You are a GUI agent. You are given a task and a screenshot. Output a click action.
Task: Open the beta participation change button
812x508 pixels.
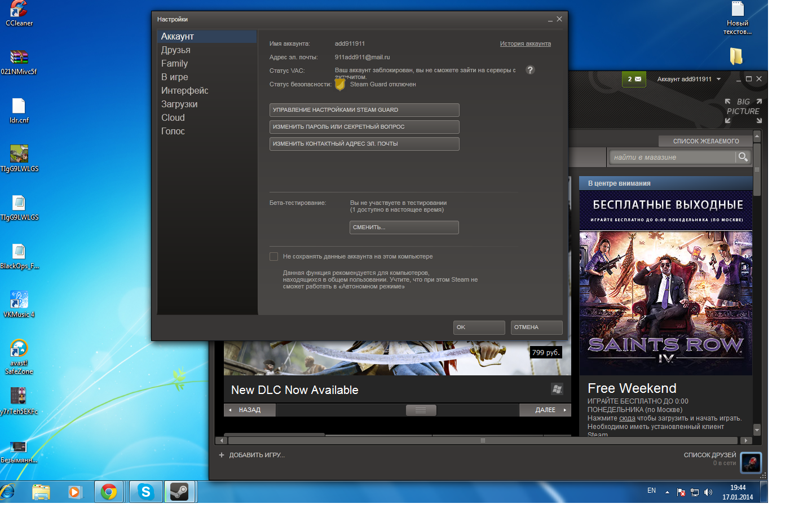point(404,227)
